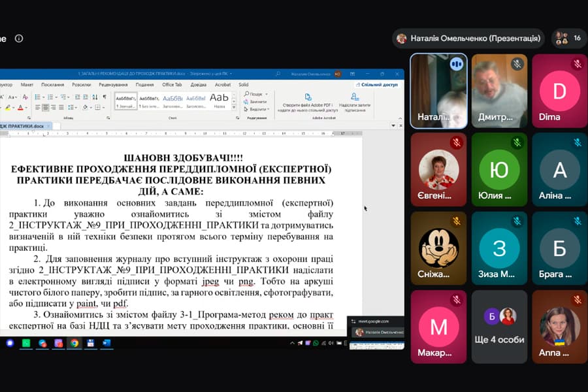Align text right in Word ribbon
588x392 pixels.
(x=54, y=108)
